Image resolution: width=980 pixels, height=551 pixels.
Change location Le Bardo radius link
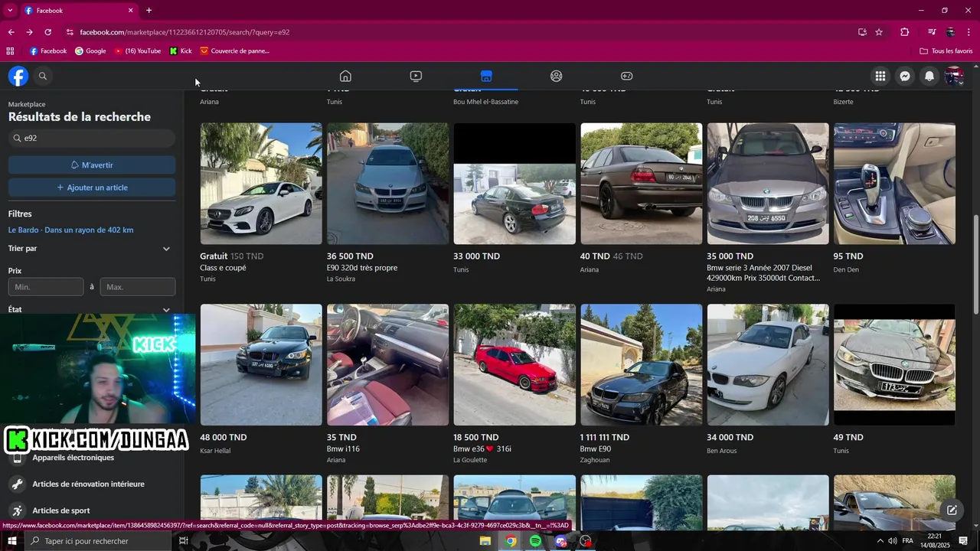click(70, 230)
